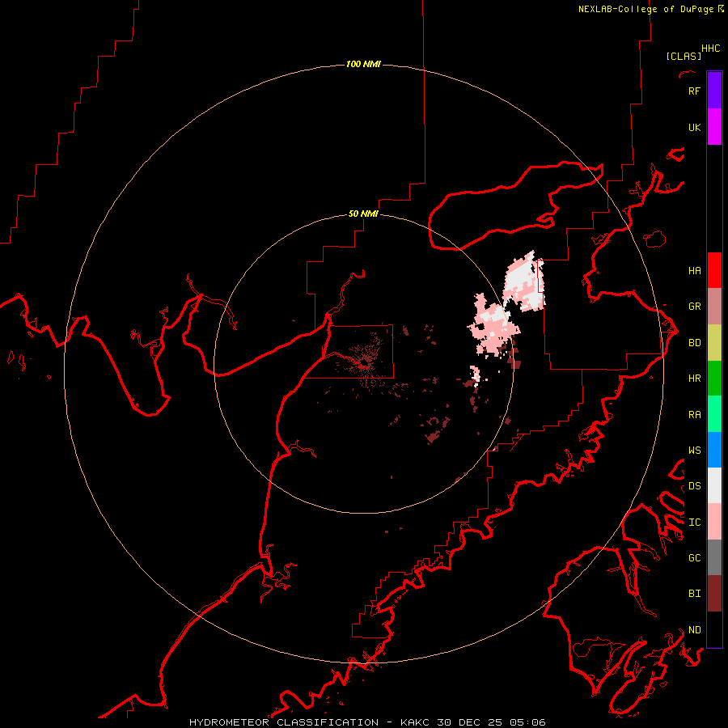Click the "RA" legend label
Viewport: 728px width, 728px height.
(695, 415)
